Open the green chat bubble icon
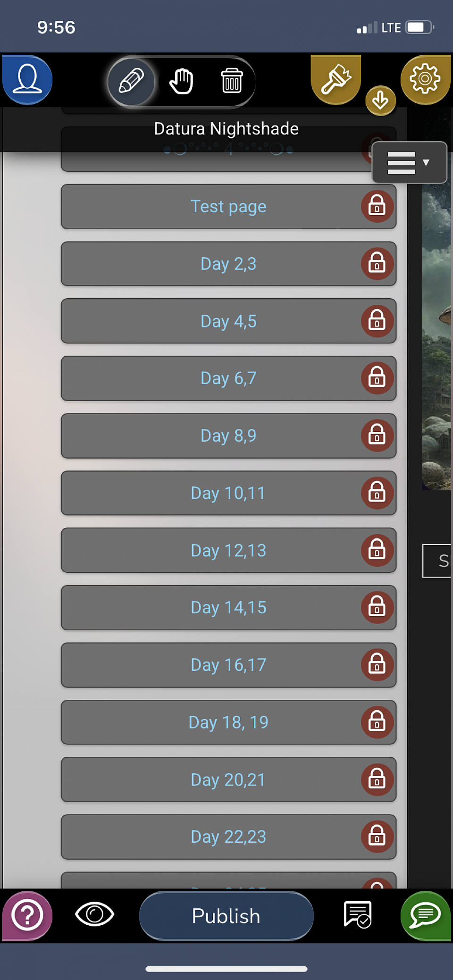 (x=425, y=916)
